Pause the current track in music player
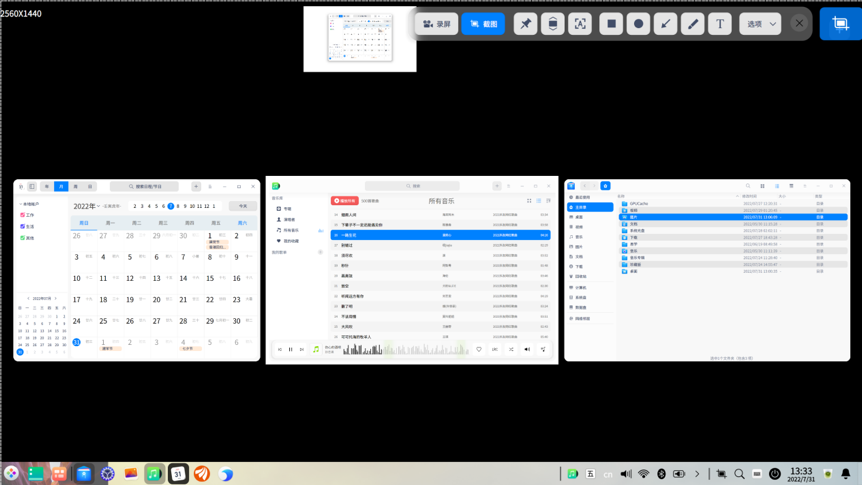The image size is (862, 485). (x=290, y=349)
